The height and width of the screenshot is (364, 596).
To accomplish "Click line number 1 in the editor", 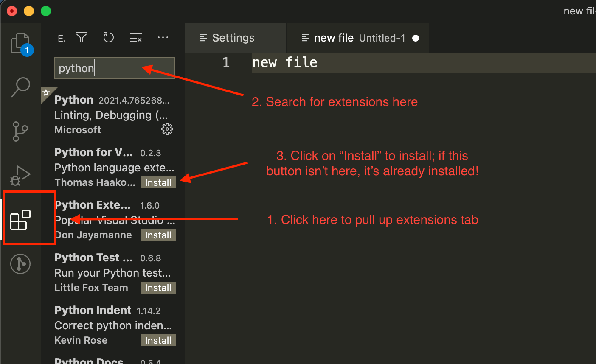I will [226, 63].
